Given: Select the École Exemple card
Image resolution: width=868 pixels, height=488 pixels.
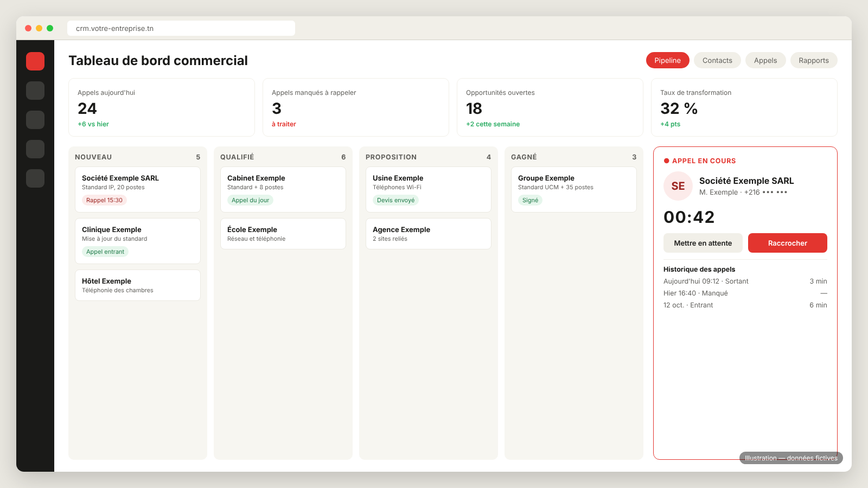Looking at the screenshot, I should [x=283, y=234].
